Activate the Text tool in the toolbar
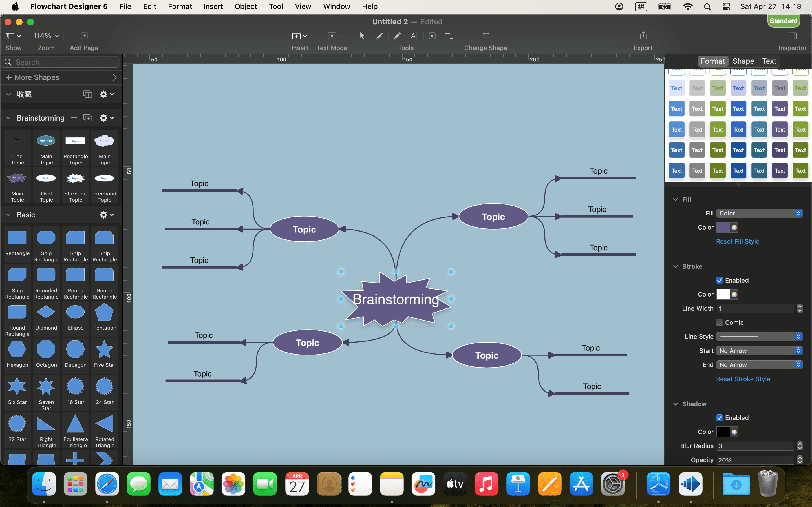812x507 pixels. pos(414,36)
